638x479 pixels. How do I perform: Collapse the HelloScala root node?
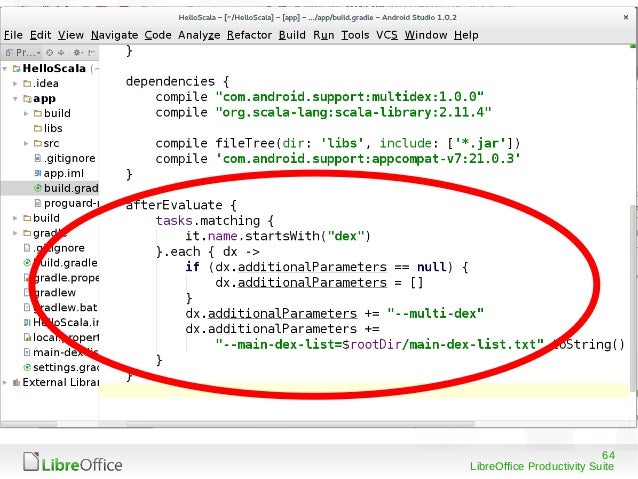point(5,68)
